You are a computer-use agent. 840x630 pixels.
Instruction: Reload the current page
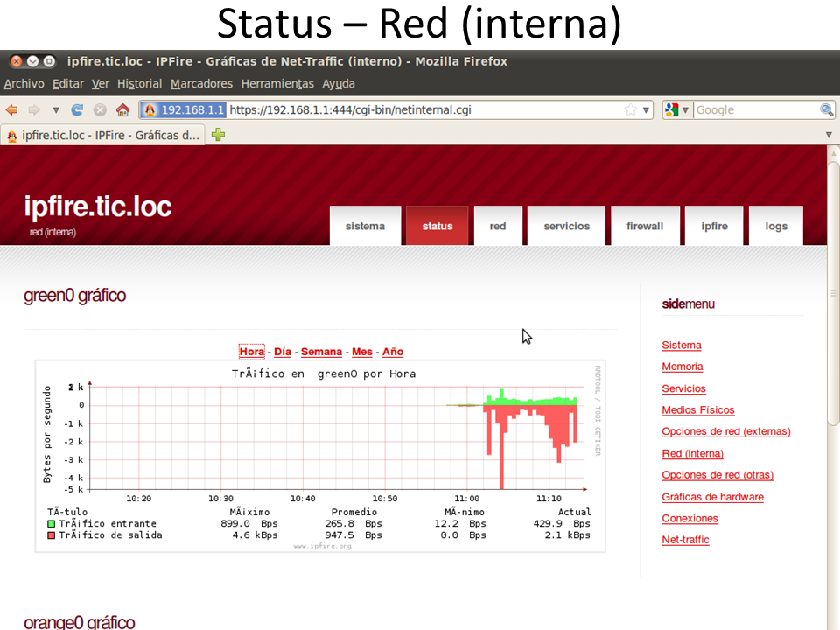[77, 110]
